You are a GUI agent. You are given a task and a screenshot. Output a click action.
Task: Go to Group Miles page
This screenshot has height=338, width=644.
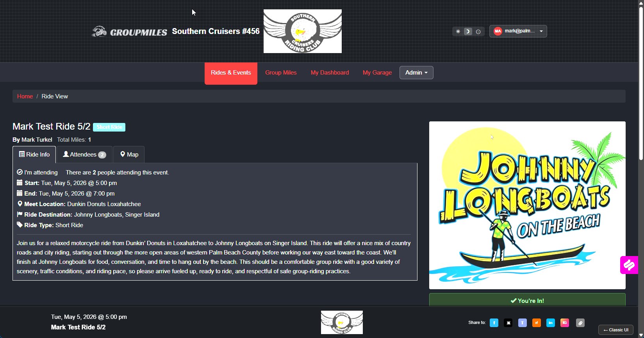(281, 73)
